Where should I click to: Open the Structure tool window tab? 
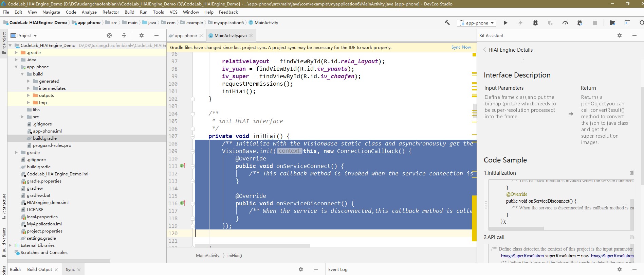4,206
